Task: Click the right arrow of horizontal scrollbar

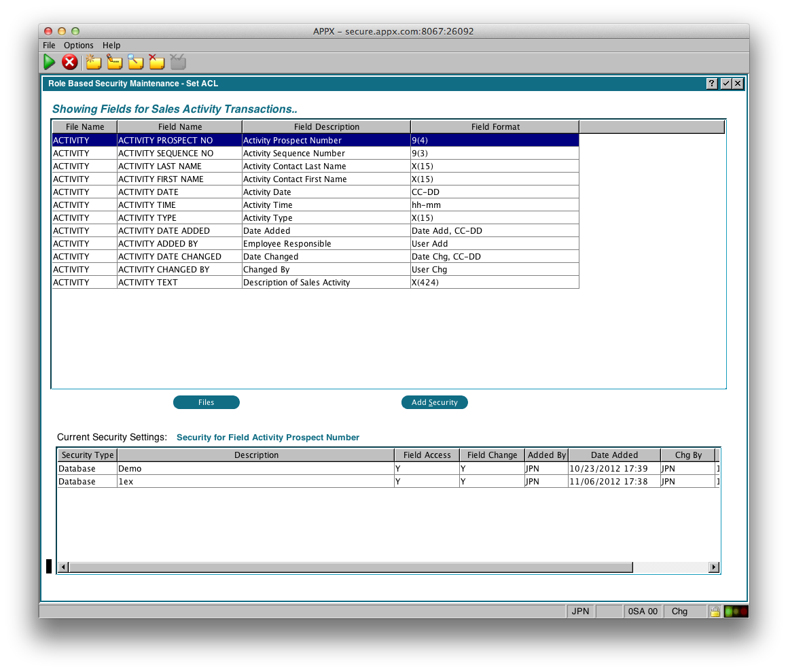Action: 714,567
